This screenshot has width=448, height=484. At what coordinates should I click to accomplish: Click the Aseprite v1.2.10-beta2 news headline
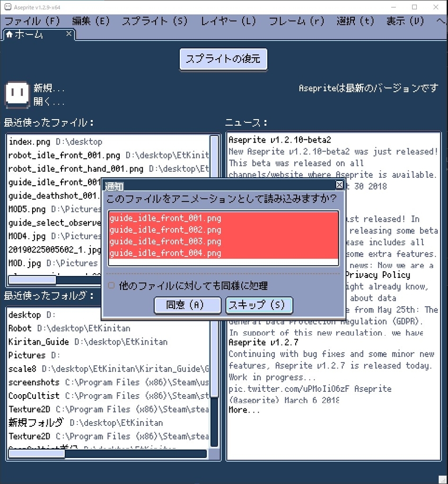(x=280, y=140)
